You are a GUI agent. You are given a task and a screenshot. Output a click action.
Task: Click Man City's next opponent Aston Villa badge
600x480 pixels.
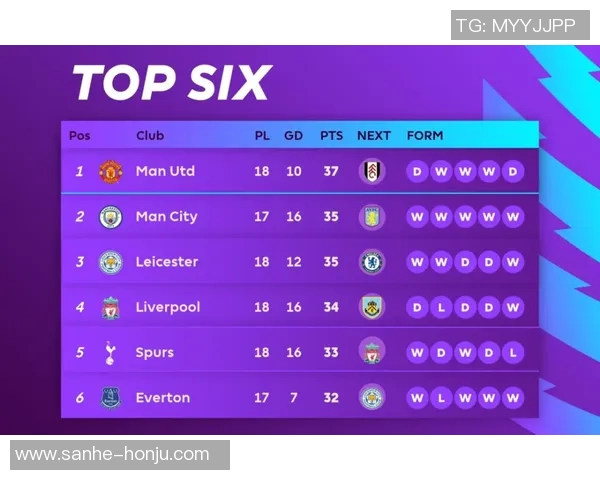tap(372, 217)
